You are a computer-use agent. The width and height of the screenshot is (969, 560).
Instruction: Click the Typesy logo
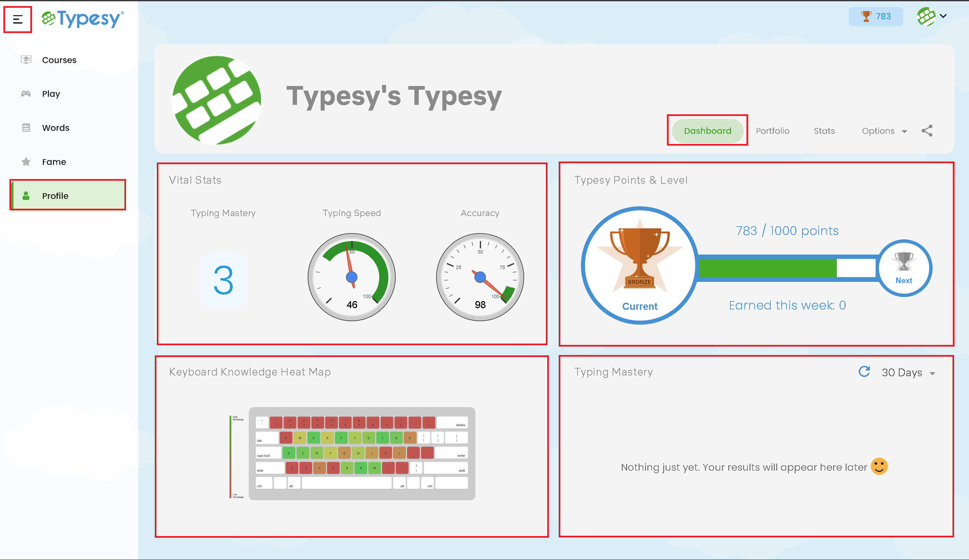pos(83,19)
